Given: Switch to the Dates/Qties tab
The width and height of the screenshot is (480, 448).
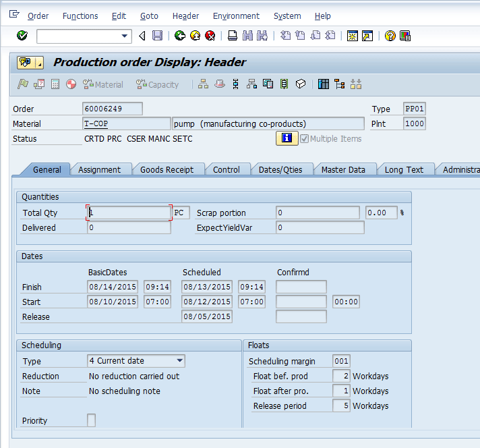Looking at the screenshot, I should 280,170.
